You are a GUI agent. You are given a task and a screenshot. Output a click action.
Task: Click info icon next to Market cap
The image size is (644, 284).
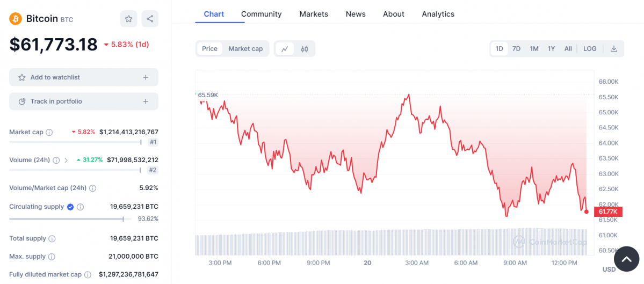coord(49,132)
